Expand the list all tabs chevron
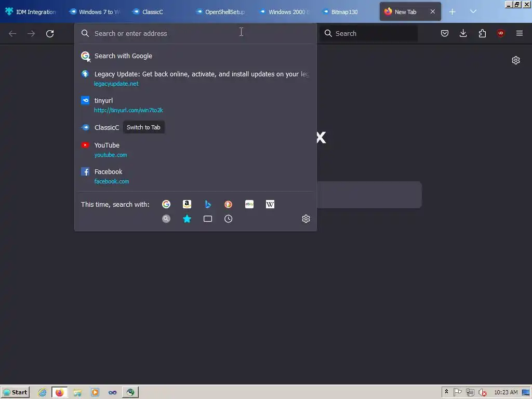This screenshot has width=532, height=399. pyautogui.click(x=473, y=12)
